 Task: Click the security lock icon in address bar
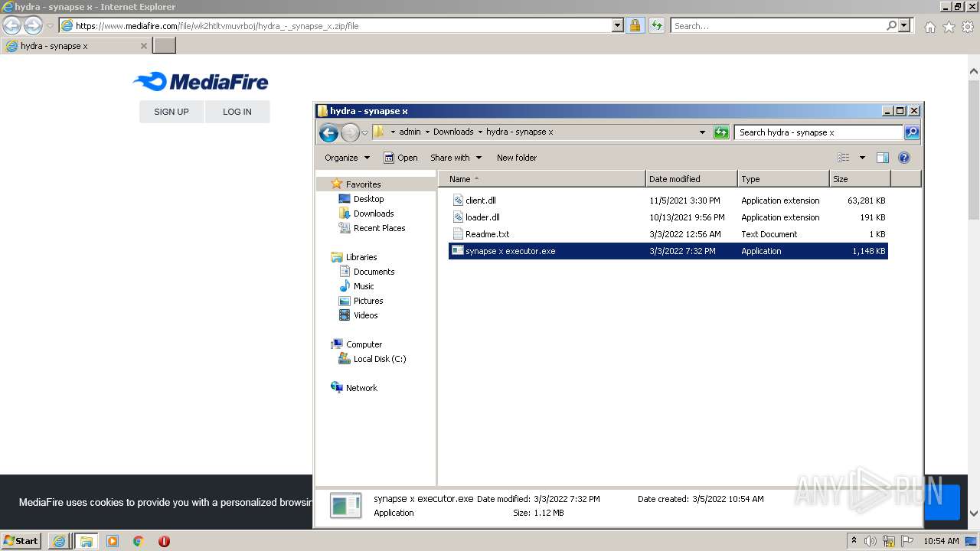(635, 25)
